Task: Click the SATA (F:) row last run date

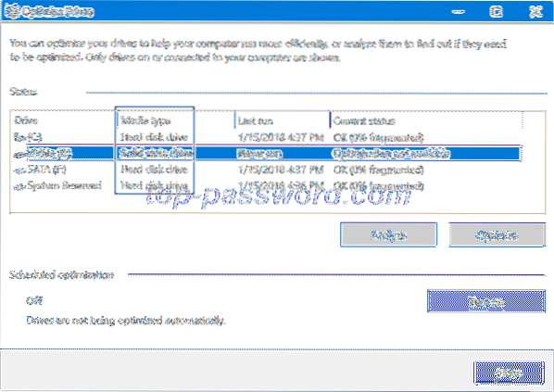Action: pyautogui.click(x=281, y=170)
